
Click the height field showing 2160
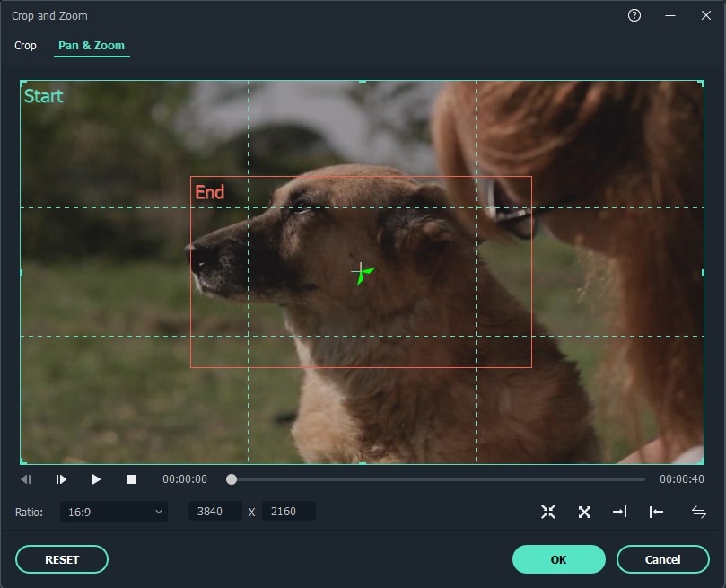click(x=288, y=512)
